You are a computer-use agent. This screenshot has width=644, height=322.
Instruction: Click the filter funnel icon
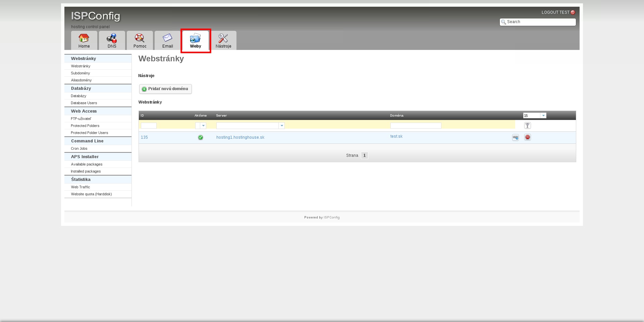(527, 126)
